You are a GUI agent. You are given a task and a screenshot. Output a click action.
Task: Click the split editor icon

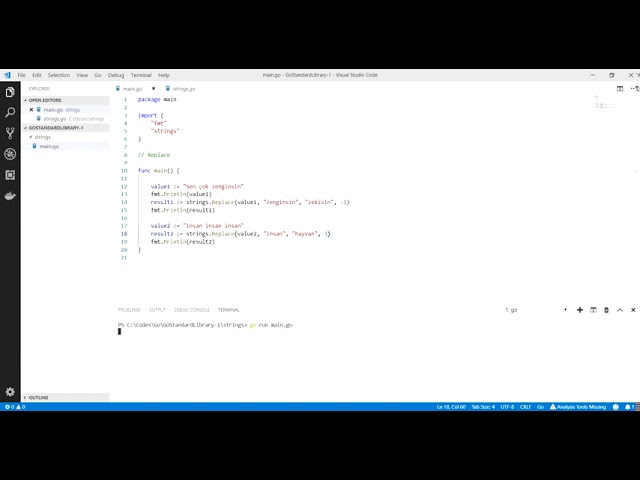(x=620, y=89)
